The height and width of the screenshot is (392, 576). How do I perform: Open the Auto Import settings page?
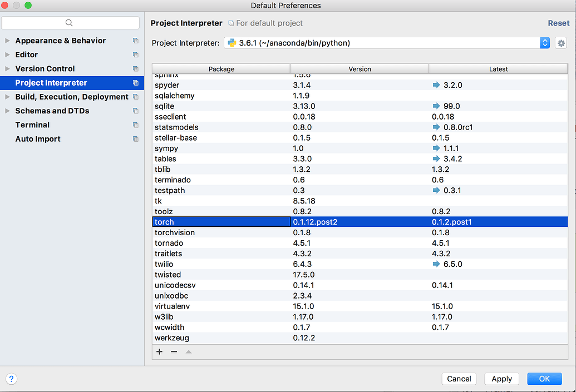[x=38, y=139]
